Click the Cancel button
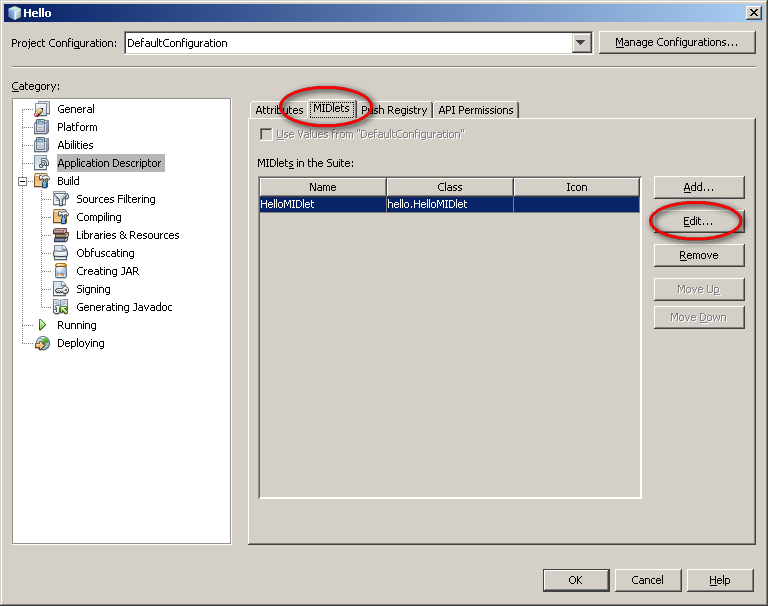This screenshot has width=768, height=606. pos(648,580)
